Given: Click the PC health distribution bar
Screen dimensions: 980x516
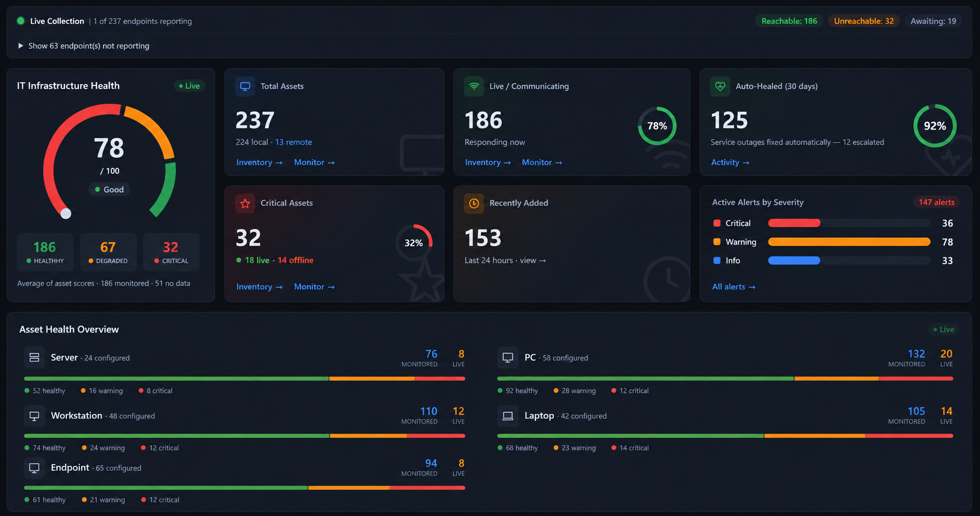Looking at the screenshot, I should tap(725, 378).
